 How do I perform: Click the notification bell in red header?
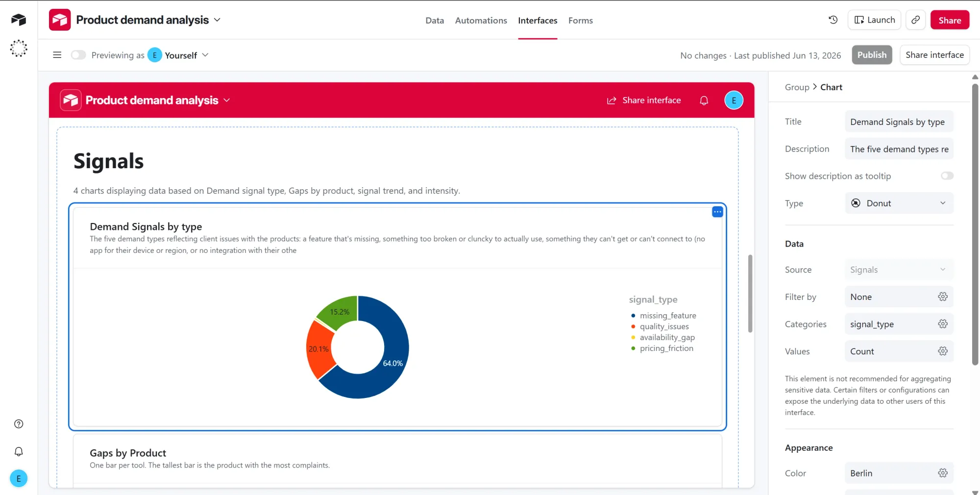click(x=704, y=100)
